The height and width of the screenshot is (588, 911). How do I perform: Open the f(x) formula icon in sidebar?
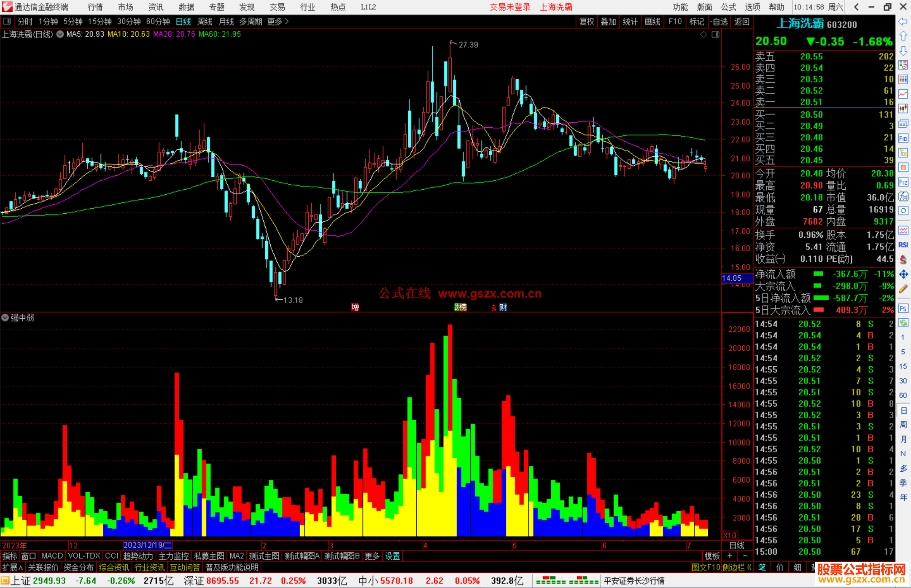903,196
